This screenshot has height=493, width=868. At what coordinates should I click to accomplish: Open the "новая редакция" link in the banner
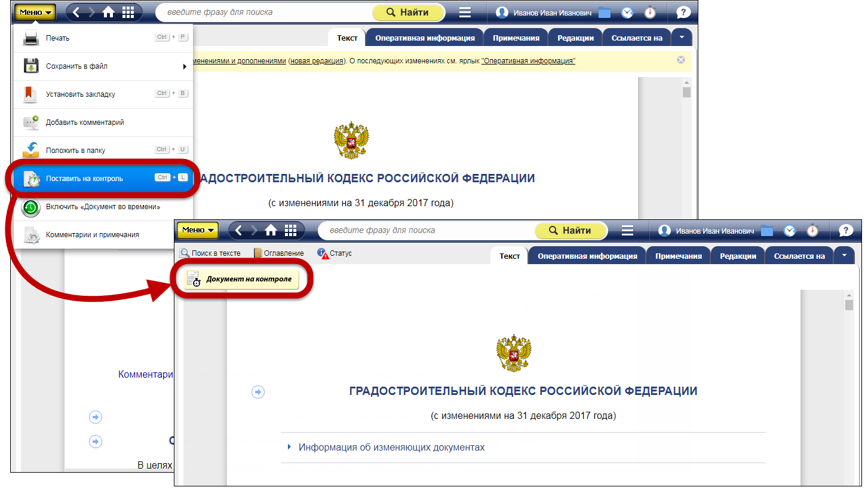point(317,61)
